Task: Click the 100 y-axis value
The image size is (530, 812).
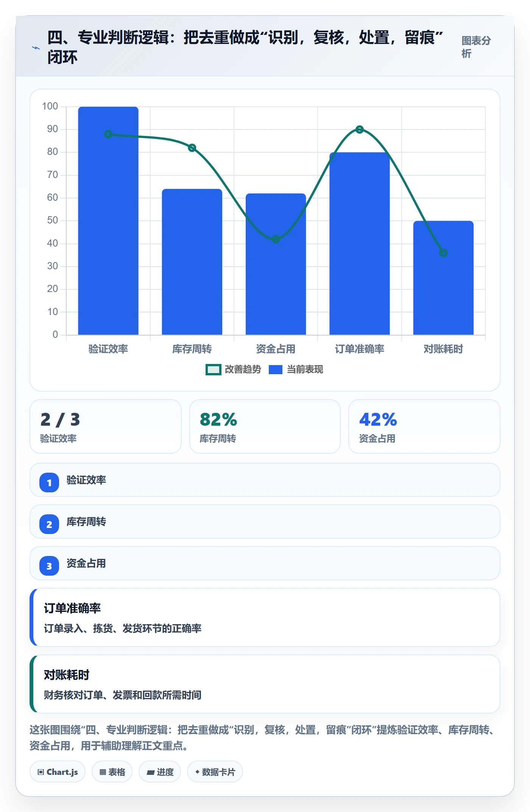Action: 50,106
